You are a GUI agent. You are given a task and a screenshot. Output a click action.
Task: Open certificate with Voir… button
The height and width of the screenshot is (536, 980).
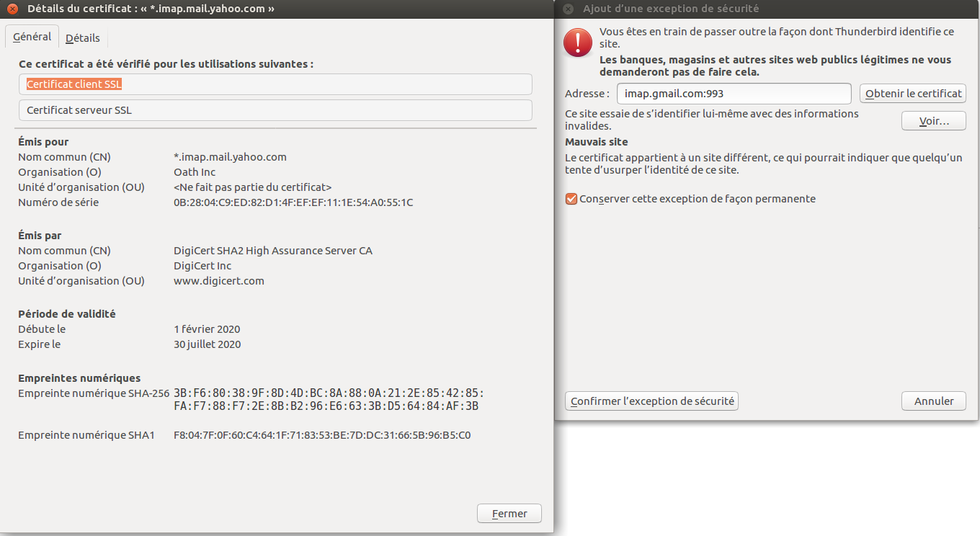pos(934,121)
